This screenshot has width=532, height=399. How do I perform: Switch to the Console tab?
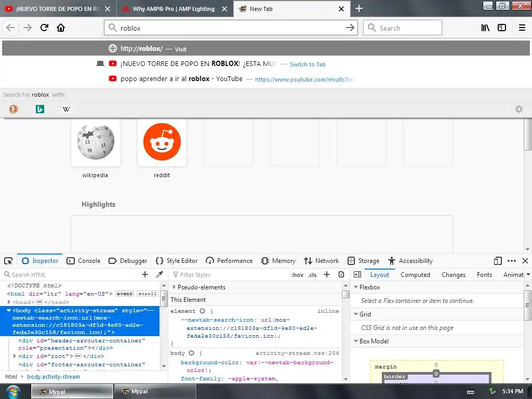point(84,261)
